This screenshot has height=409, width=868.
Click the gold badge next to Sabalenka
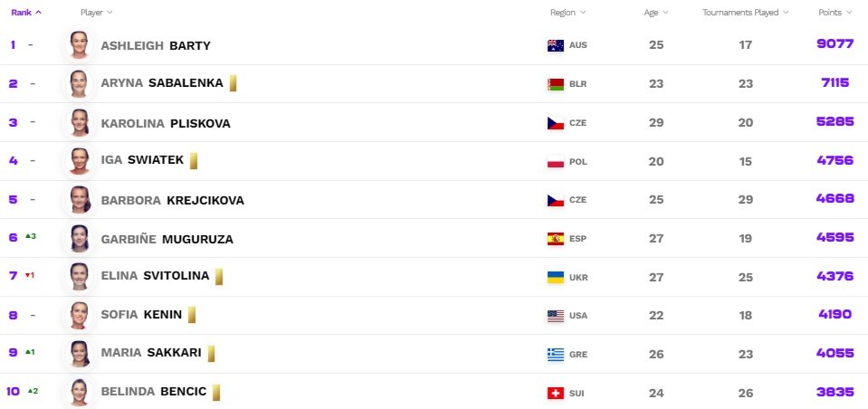[233, 83]
